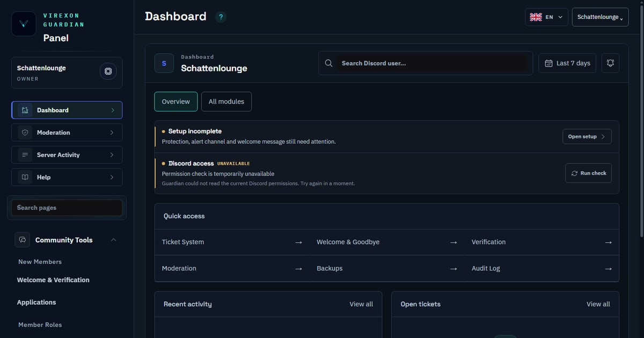Open the help question mark next to Dashboard

click(221, 17)
